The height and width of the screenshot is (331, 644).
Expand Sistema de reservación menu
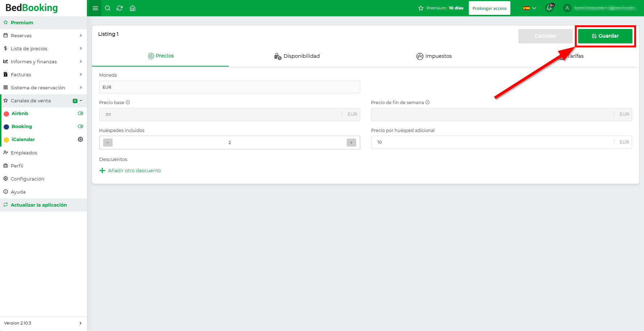click(43, 88)
